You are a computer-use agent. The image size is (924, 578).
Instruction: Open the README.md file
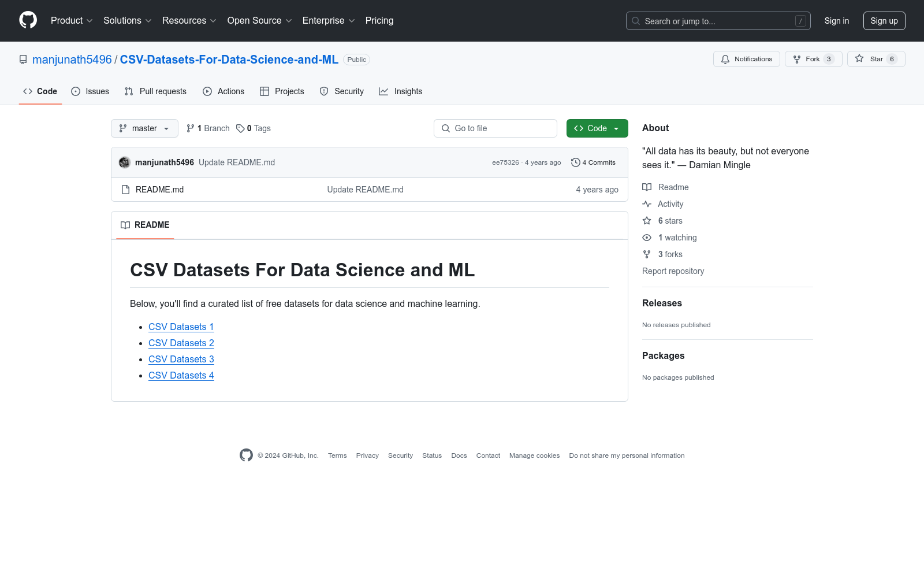(159, 190)
